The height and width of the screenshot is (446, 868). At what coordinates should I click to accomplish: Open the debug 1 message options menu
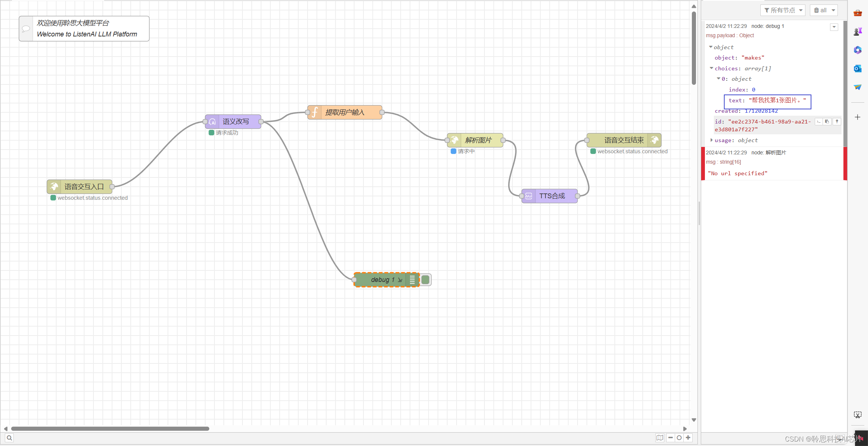pos(834,27)
